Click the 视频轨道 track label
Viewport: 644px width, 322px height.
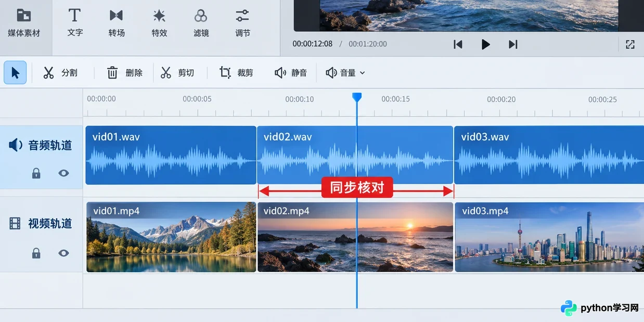tap(50, 224)
